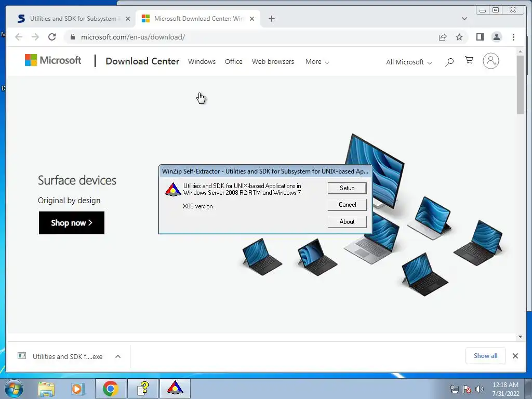Click the volume speaker tray icon
Screen dimensions: 532x399
click(480, 389)
